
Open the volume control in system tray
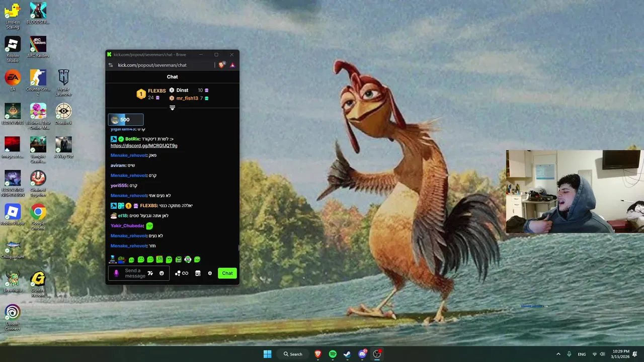coord(602,354)
